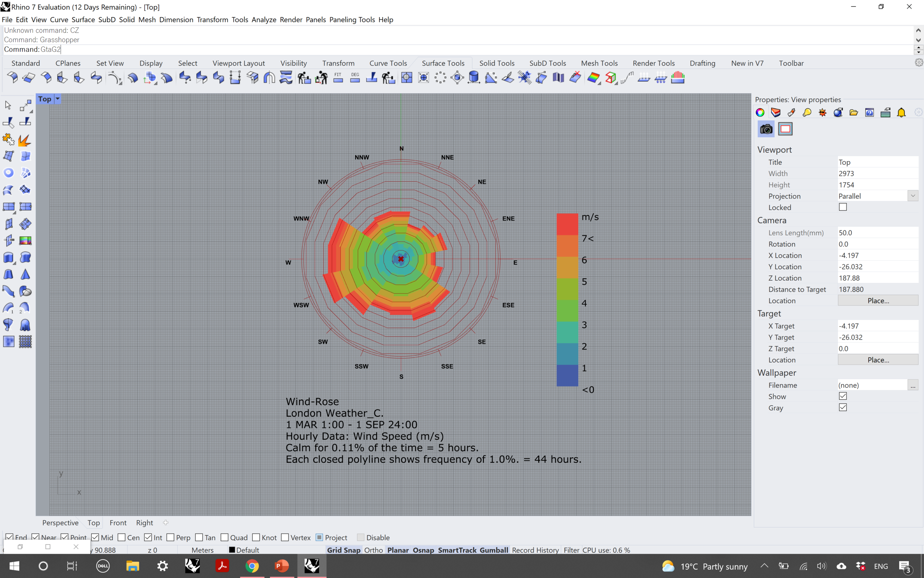Click the Smart Track status toggle
This screenshot has width=924, height=578.
pos(458,550)
